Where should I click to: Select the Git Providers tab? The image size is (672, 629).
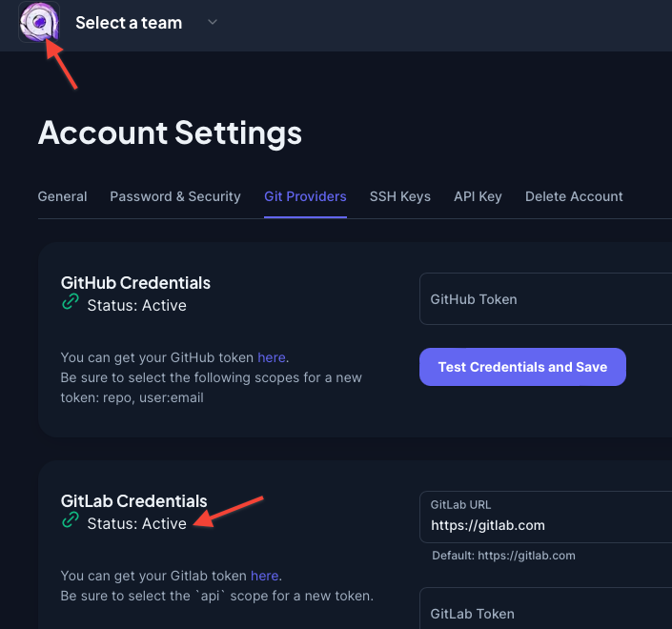pyautogui.click(x=305, y=196)
